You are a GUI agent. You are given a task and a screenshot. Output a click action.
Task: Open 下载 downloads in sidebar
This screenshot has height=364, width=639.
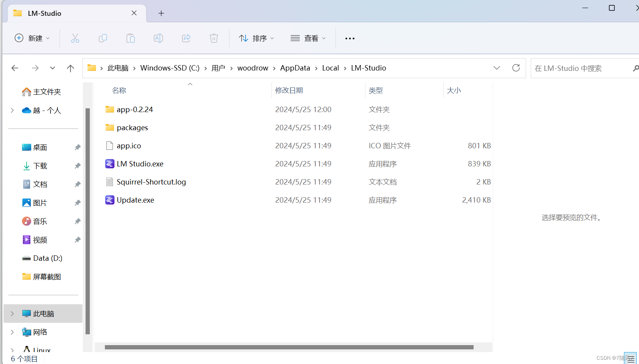point(35,166)
